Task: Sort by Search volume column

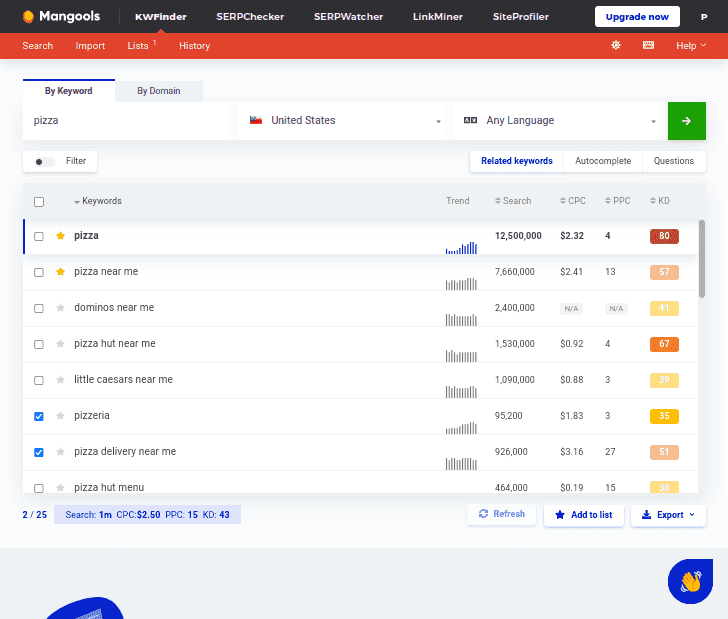Action: (x=513, y=201)
